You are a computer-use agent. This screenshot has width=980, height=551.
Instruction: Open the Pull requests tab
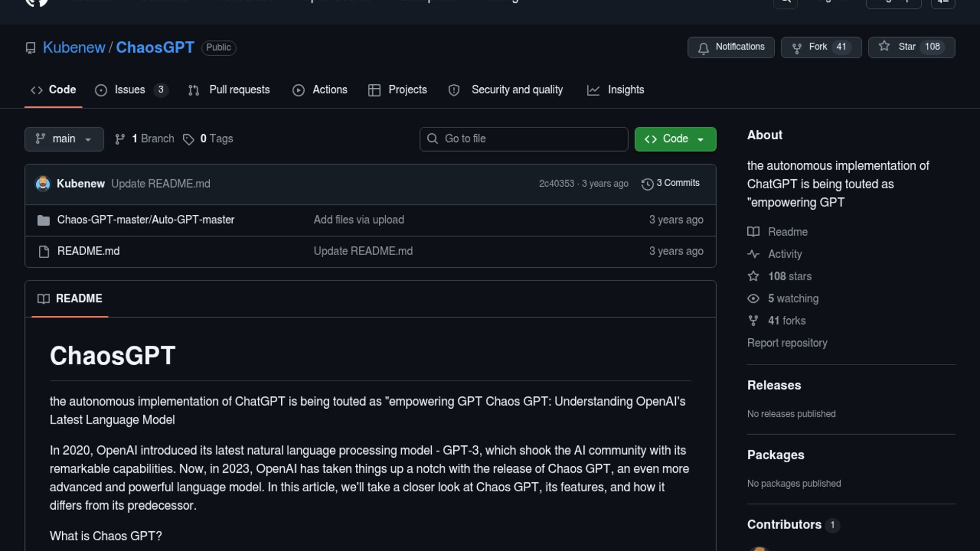pyautogui.click(x=239, y=90)
